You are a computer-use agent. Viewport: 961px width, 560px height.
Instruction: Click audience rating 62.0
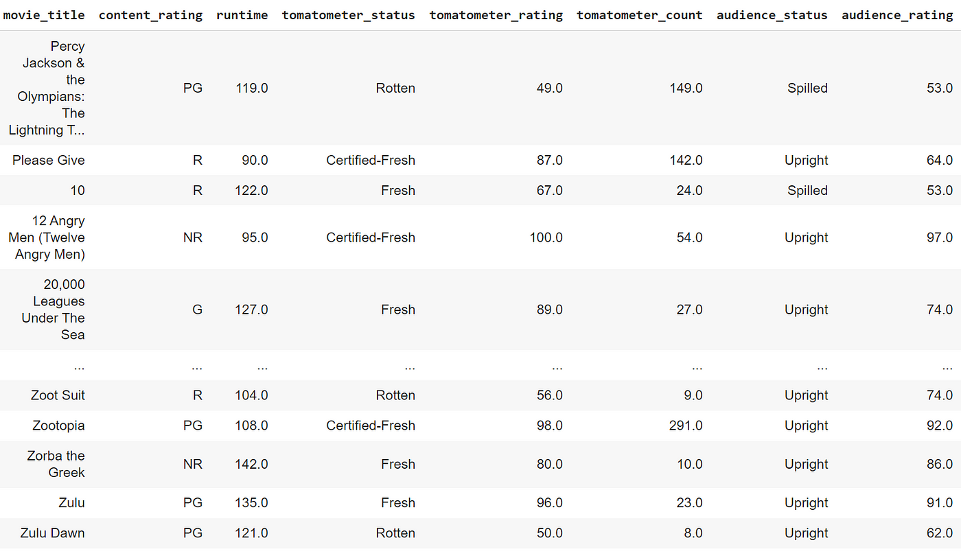940,533
